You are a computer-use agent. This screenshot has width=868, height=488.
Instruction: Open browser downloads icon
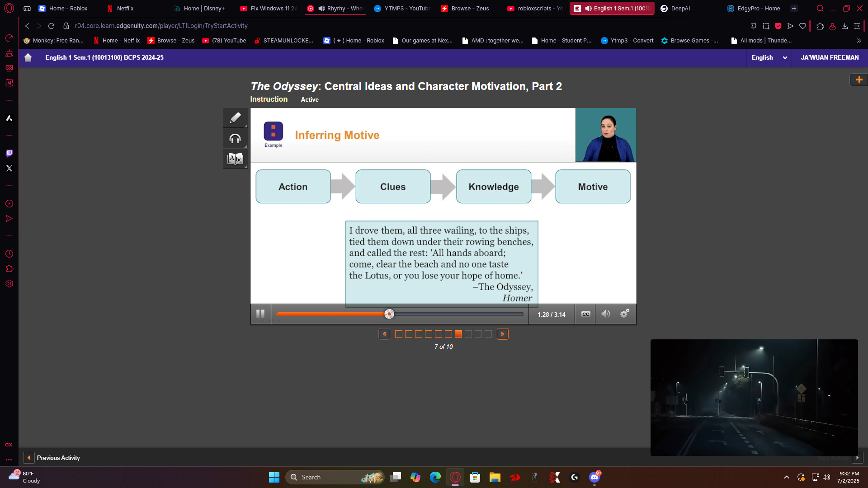click(x=844, y=26)
